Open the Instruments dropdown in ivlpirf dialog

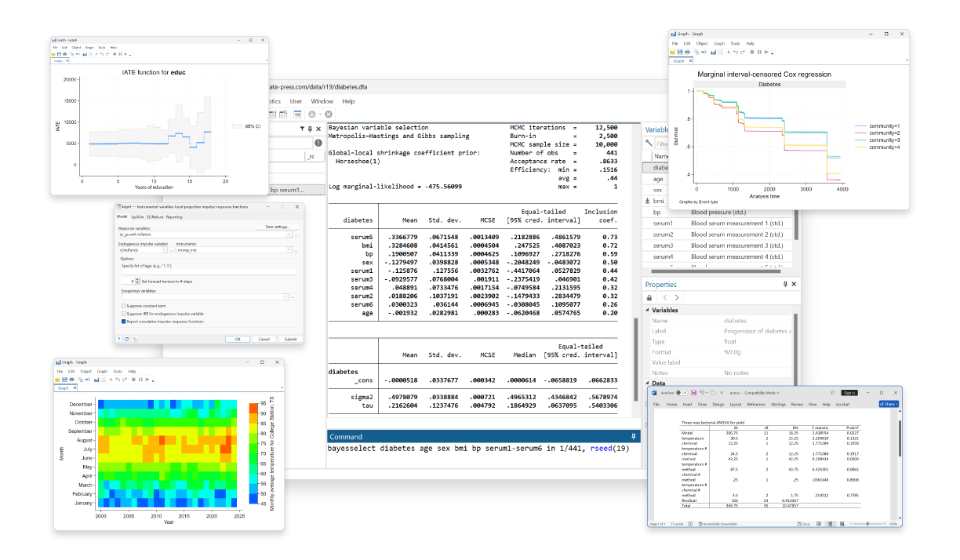pos(289,250)
